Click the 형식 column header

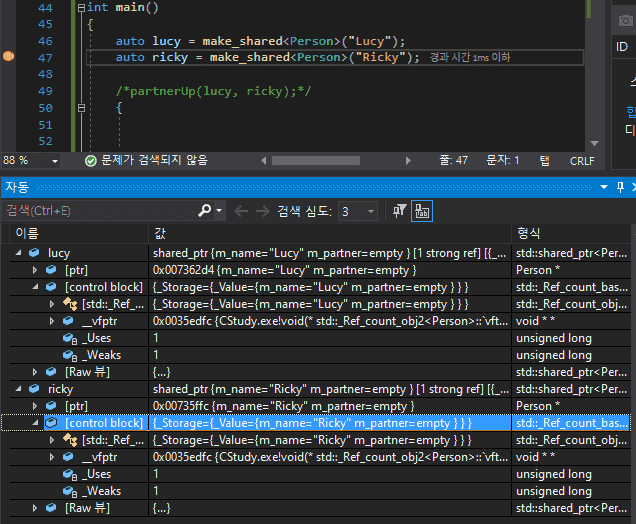coord(528,233)
